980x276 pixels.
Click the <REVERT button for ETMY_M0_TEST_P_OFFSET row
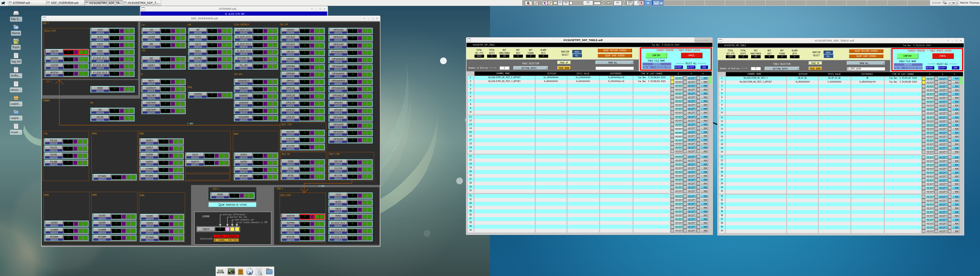[678, 78]
